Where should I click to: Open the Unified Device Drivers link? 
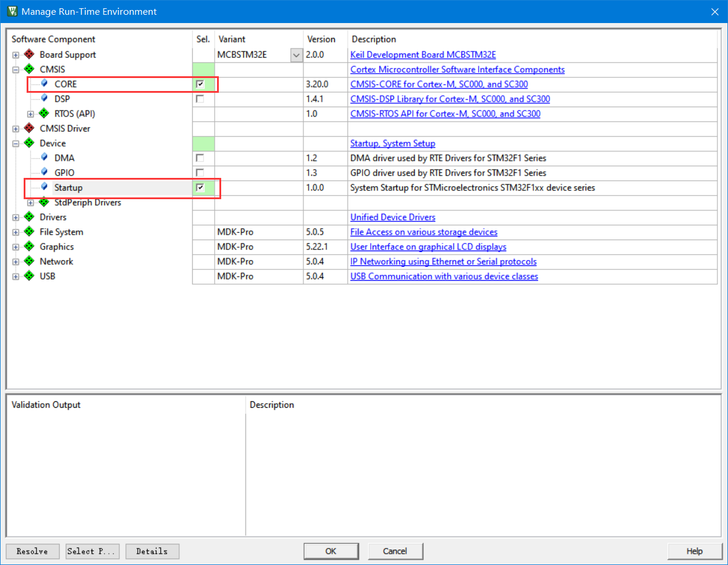tap(393, 217)
